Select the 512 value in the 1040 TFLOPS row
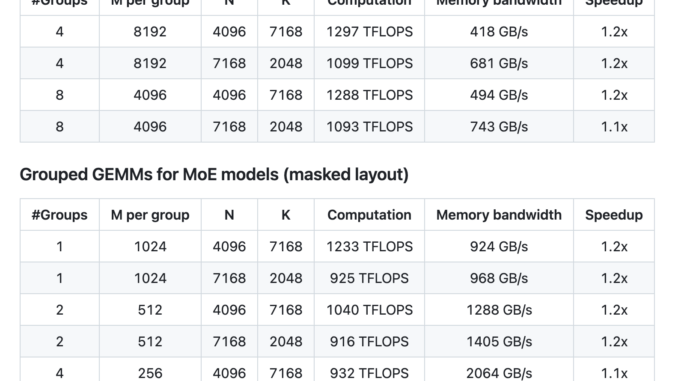Screen dimensions: 678x381 150,310
